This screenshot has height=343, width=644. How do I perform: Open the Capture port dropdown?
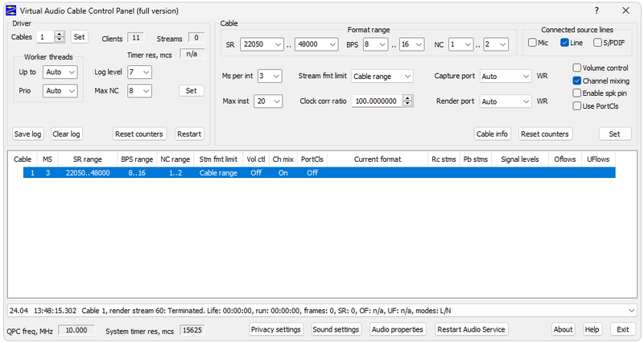[x=506, y=76]
